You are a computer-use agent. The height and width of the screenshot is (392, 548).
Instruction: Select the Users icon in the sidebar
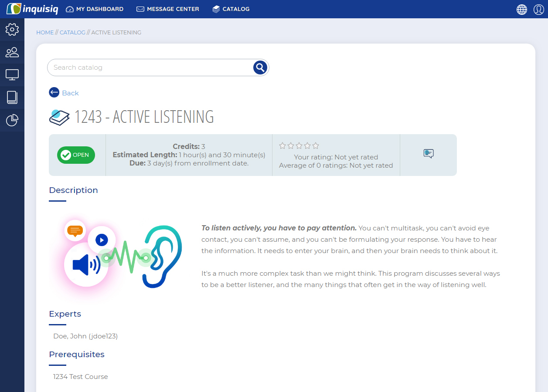point(12,52)
